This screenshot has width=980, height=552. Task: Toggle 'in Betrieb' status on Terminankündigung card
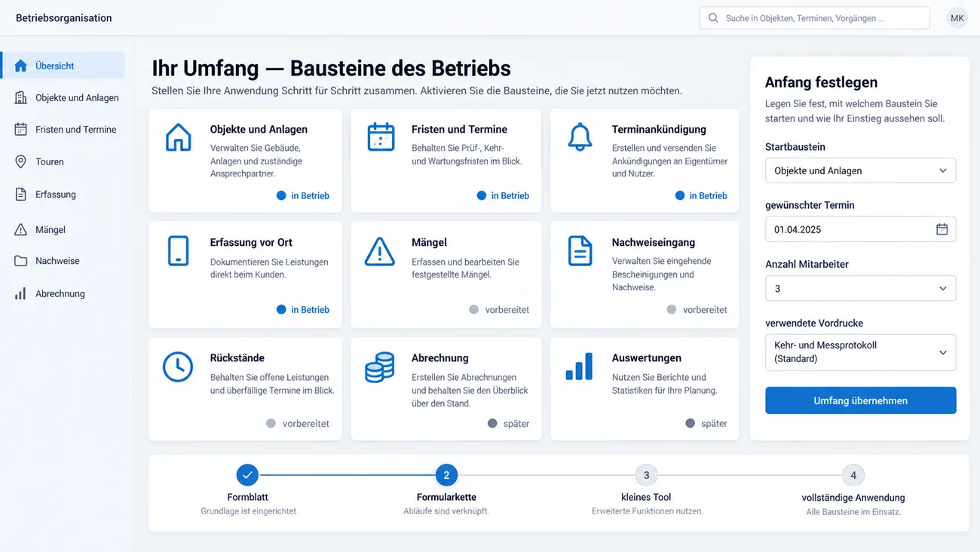coord(701,195)
